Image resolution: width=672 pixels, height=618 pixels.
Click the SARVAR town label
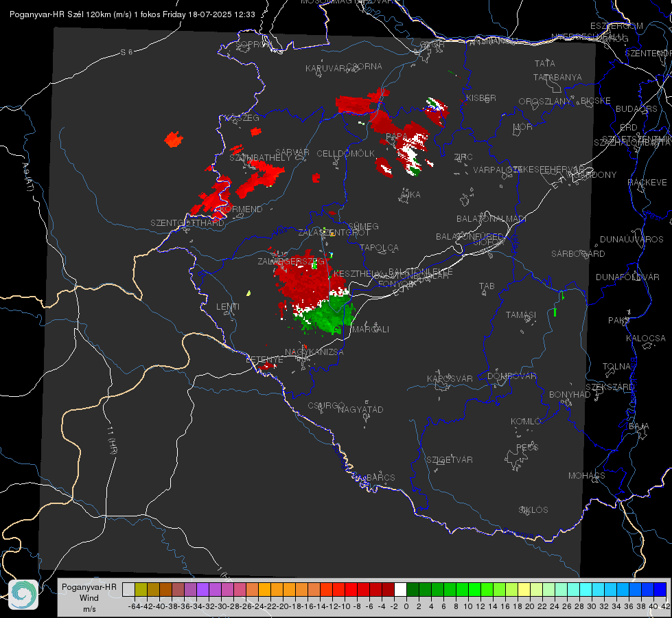292,152
